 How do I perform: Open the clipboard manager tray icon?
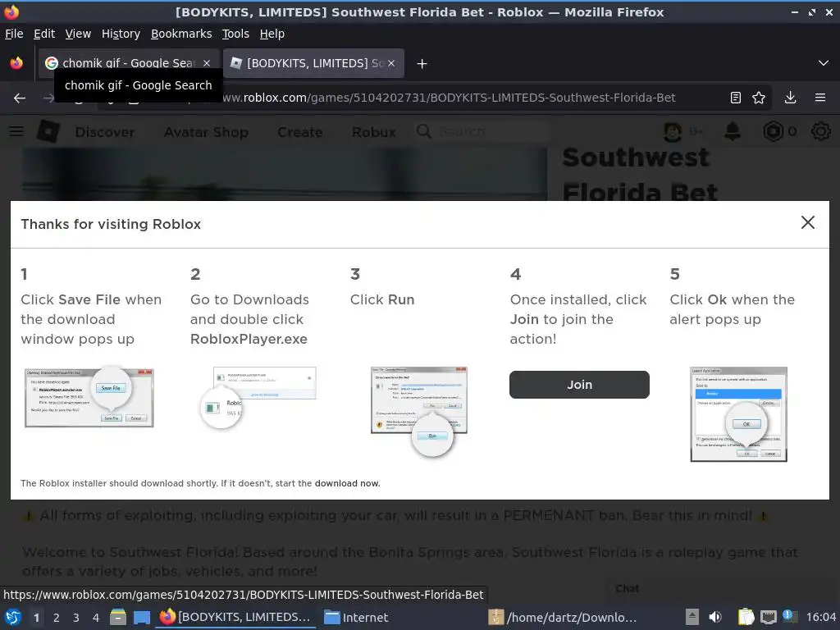point(746,617)
